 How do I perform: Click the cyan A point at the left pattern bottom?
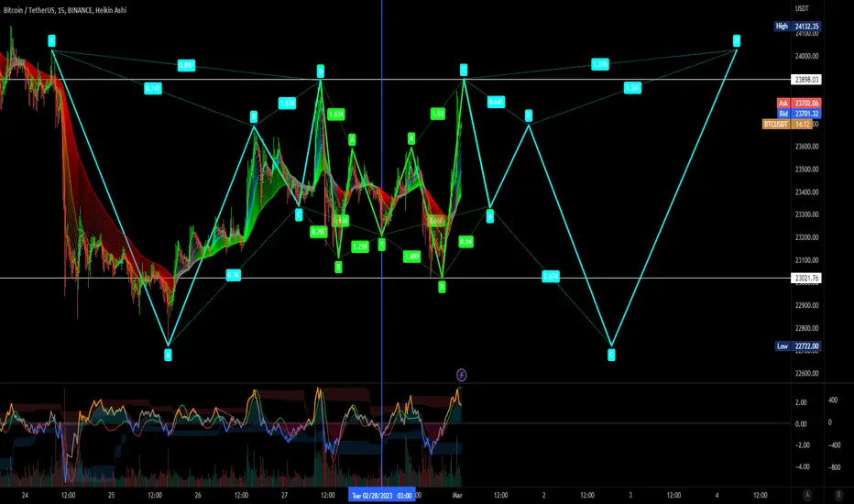click(x=169, y=355)
